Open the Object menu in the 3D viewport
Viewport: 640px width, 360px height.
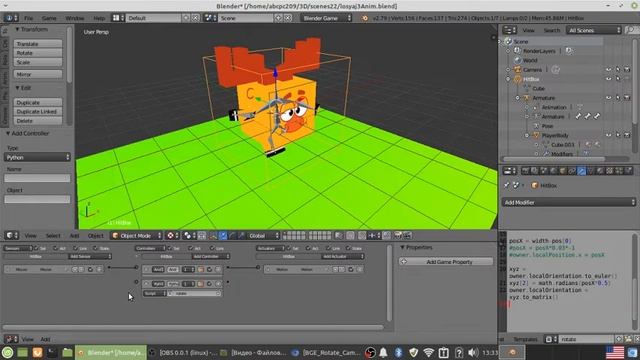tap(96, 236)
